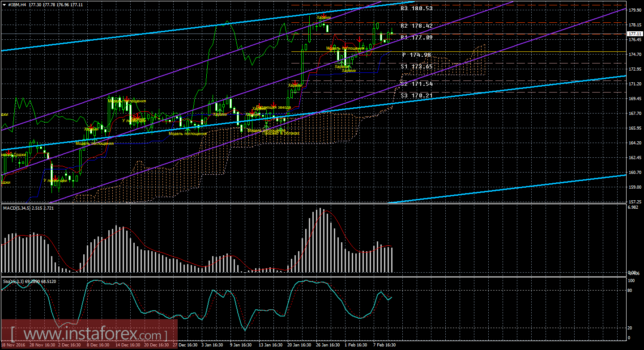The height and width of the screenshot is (350, 644).
Task: Click the current price tag 177.11
Action: point(634,34)
